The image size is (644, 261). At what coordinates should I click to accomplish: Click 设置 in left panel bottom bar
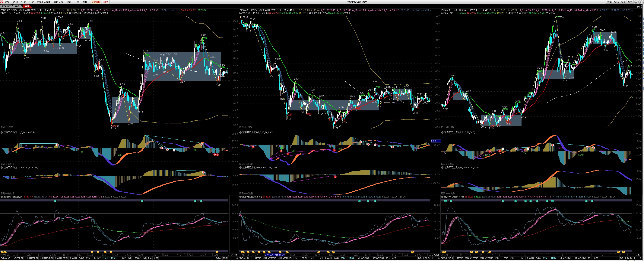coord(156,258)
